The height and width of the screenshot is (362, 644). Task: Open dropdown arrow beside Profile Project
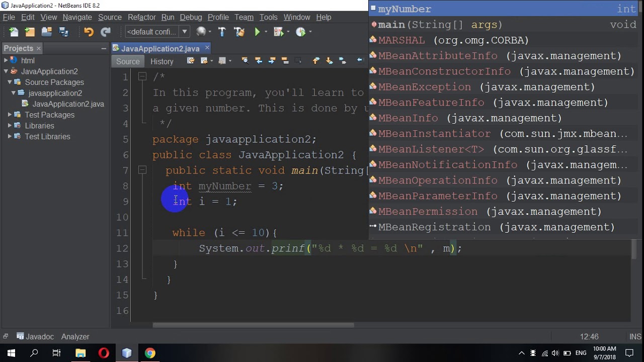pos(310,32)
